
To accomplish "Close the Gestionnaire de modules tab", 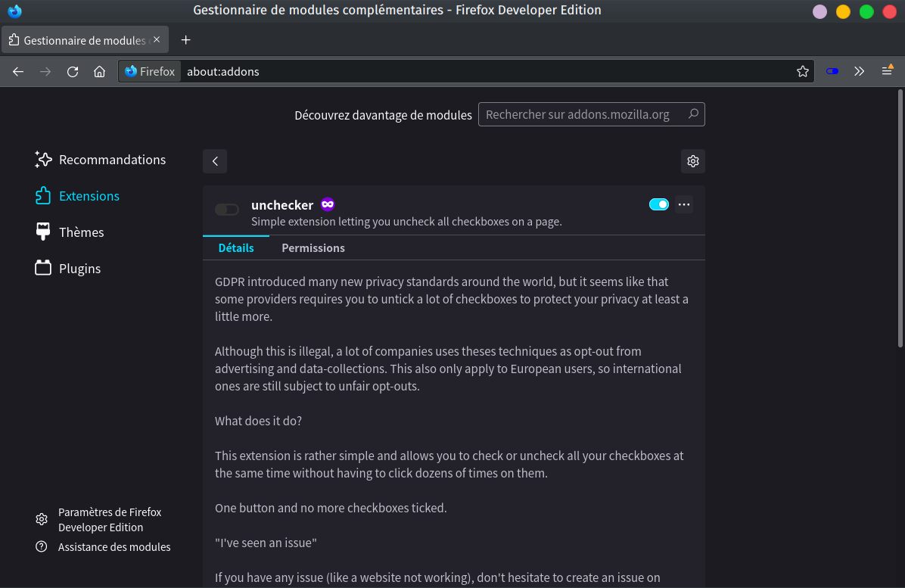I will 157,40.
